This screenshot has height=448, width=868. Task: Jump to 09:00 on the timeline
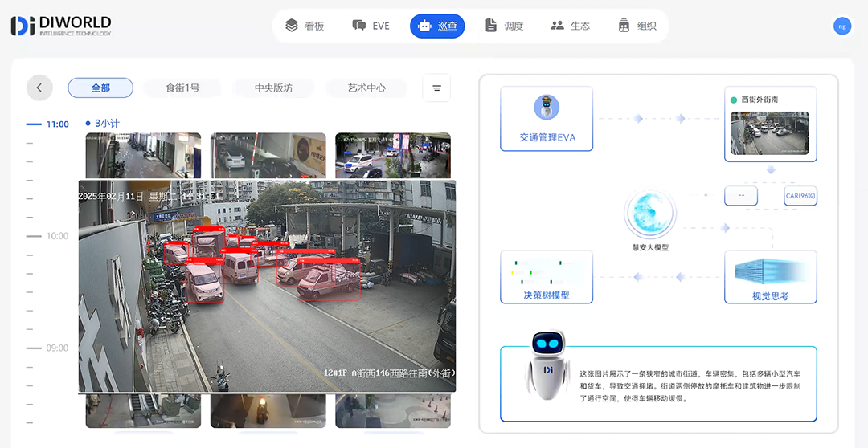click(x=56, y=348)
